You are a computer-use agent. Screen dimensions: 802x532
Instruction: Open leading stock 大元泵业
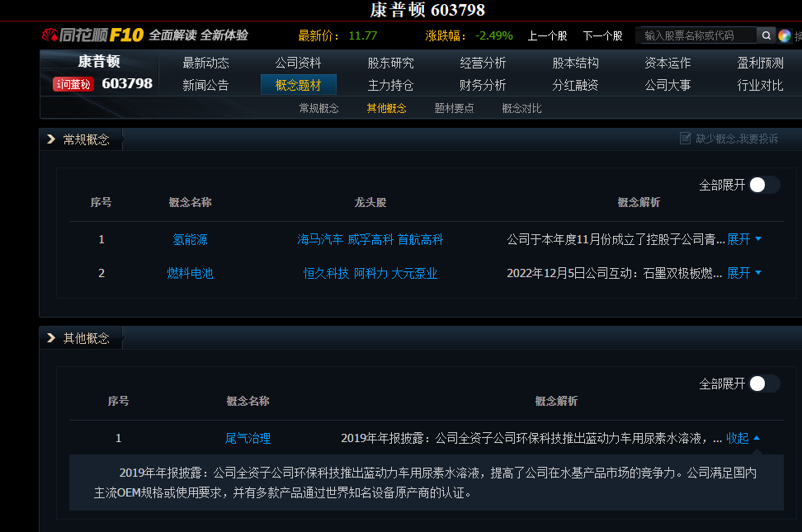414,273
